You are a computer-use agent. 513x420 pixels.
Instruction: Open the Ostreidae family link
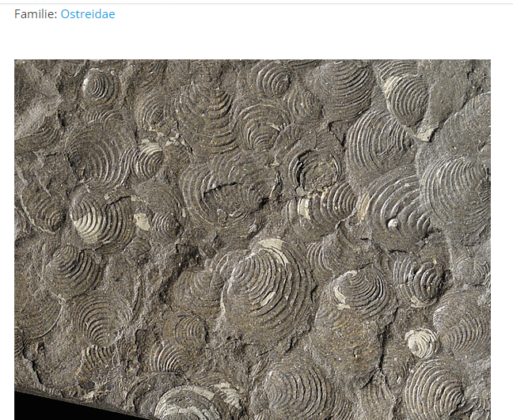click(87, 13)
